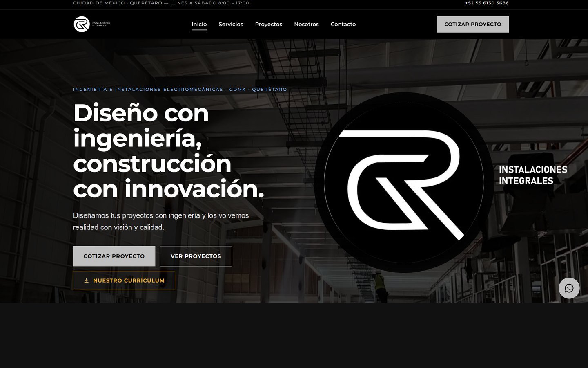Open the Servicios menu item

click(x=231, y=24)
